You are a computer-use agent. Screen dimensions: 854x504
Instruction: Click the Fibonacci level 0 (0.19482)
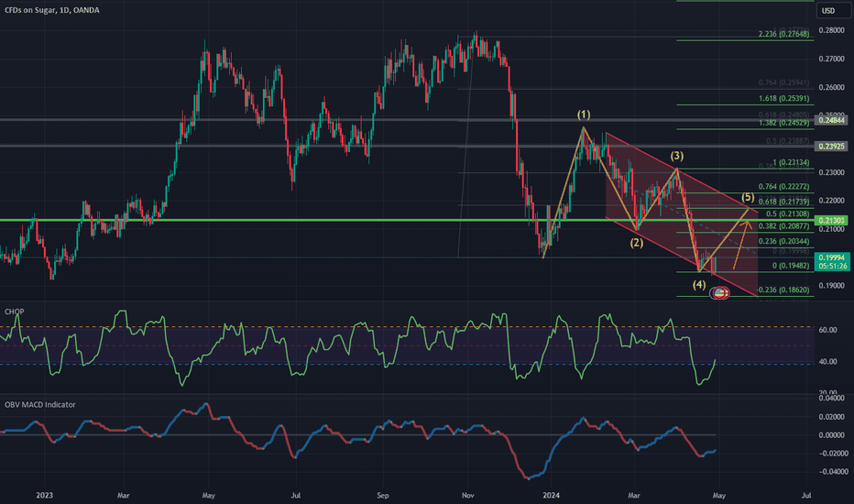[x=791, y=266]
